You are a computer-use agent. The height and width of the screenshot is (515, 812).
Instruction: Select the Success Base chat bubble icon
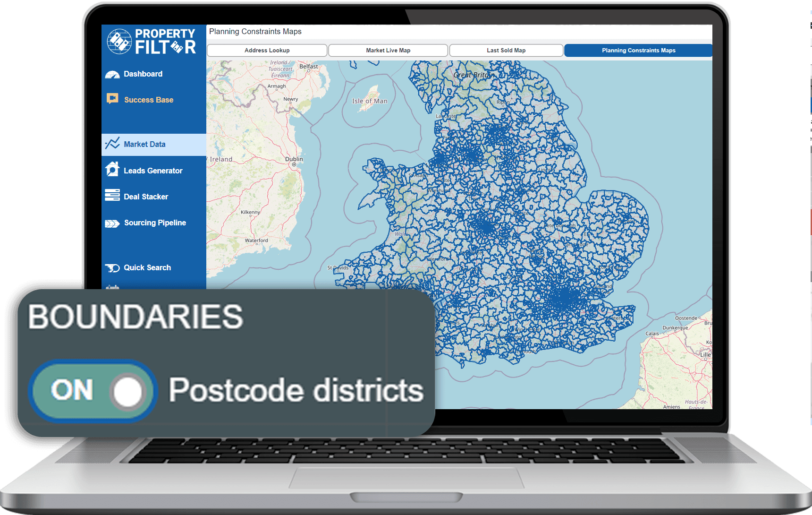[x=112, y=99]
